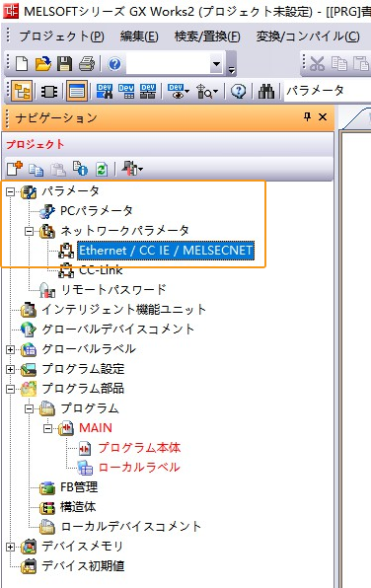Collapse the プログラム folder node
The width and height of the screenshot is (371, 588).
(29, 408)
